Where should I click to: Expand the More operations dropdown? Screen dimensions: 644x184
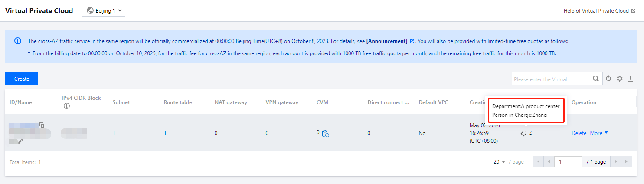(599, 133)
